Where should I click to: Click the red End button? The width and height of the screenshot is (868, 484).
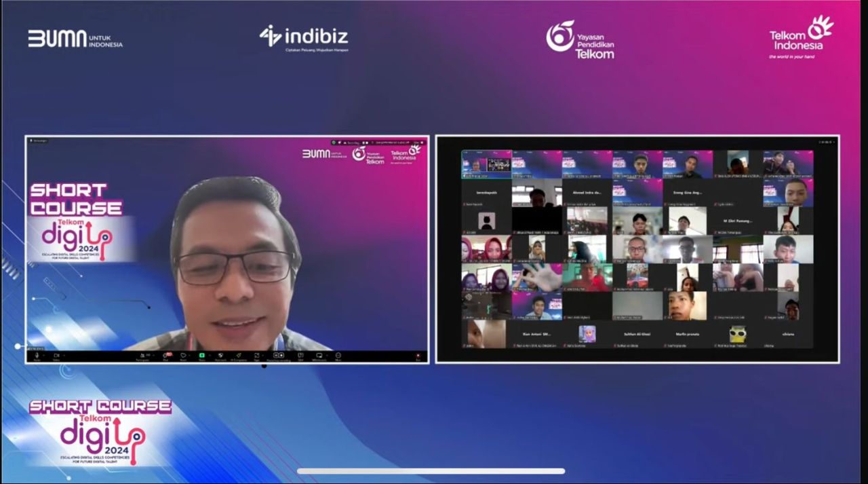point(418,355)
